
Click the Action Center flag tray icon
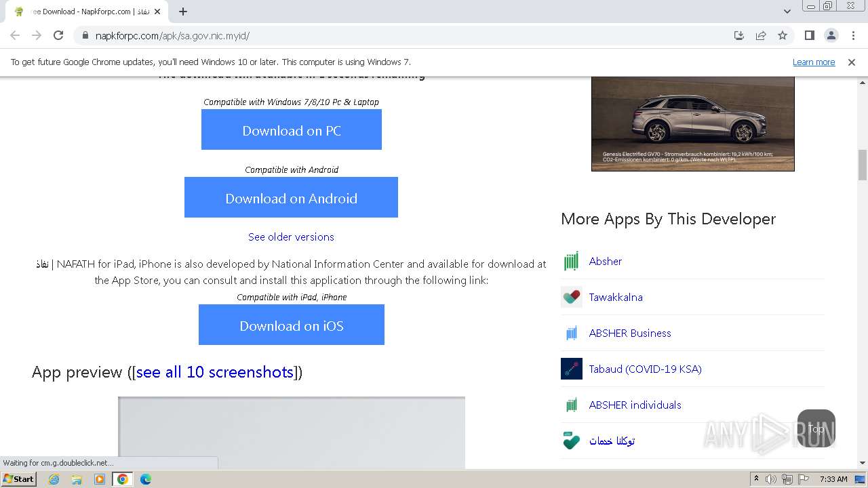804,479
